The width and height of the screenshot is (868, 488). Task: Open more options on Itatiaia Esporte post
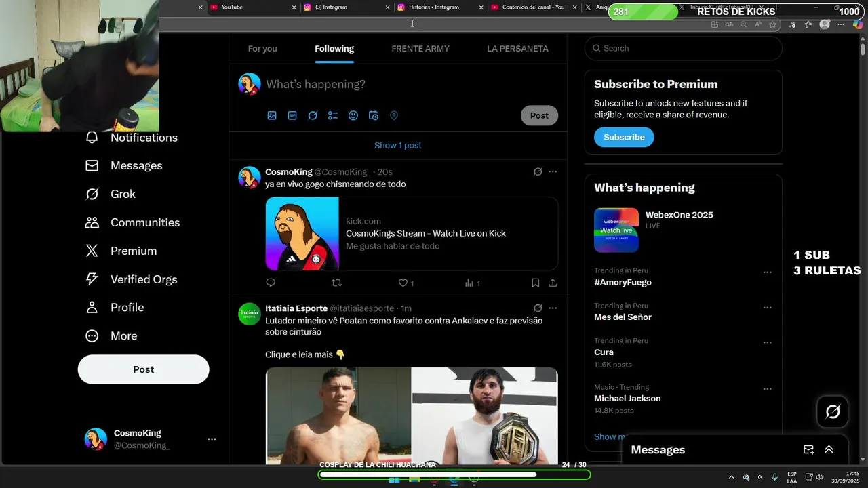pyautogui.click(x=553, y=308)
